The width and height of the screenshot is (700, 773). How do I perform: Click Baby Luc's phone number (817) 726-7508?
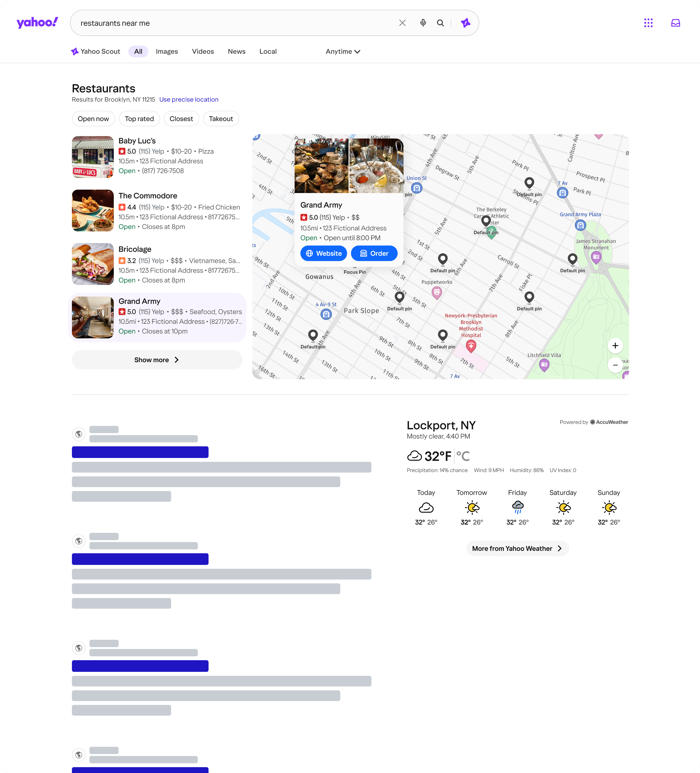click(x=162, y=171)
